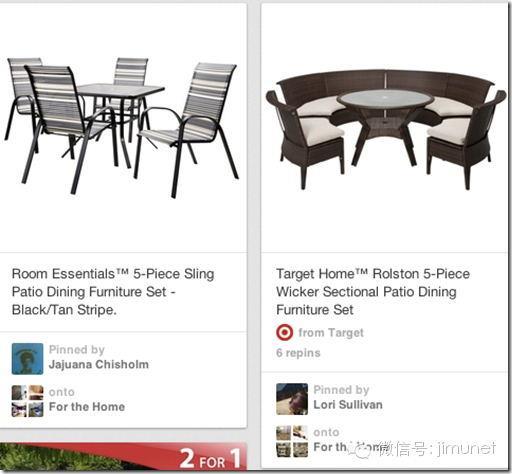Open Jajuana Chisholm's profile avatar

click(x=27, y=359)
